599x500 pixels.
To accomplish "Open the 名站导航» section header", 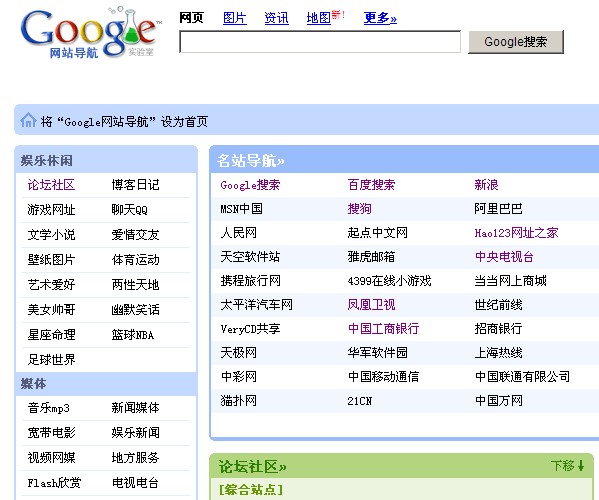I will pyautogui.click(x=251, y=160).
